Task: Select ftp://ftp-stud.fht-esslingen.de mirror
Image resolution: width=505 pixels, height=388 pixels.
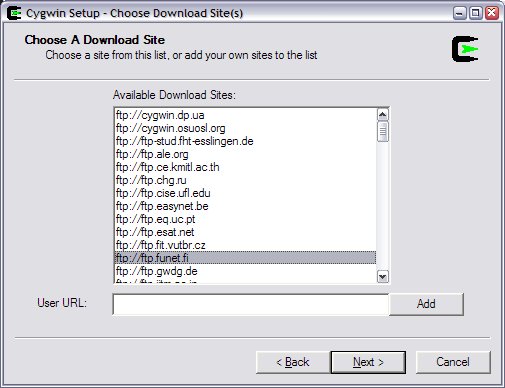Action: (x=245, y=141)
